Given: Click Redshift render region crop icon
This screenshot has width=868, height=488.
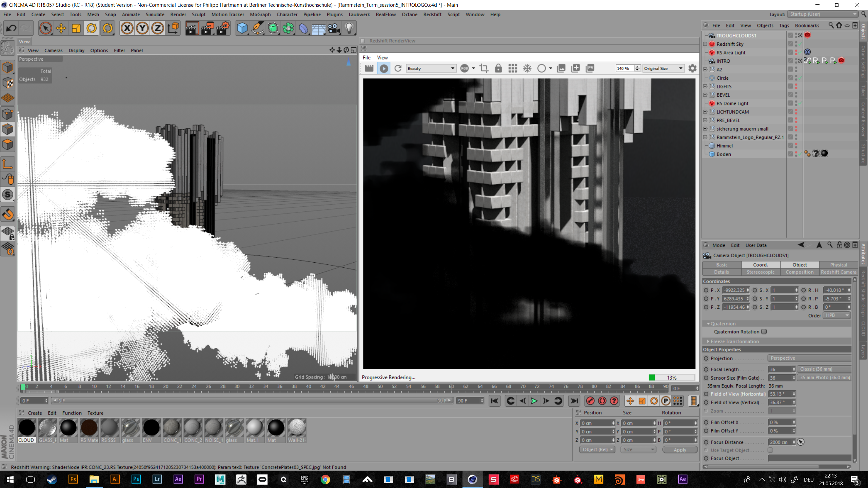Looking at the screenshot, I should tap(484, 68).
